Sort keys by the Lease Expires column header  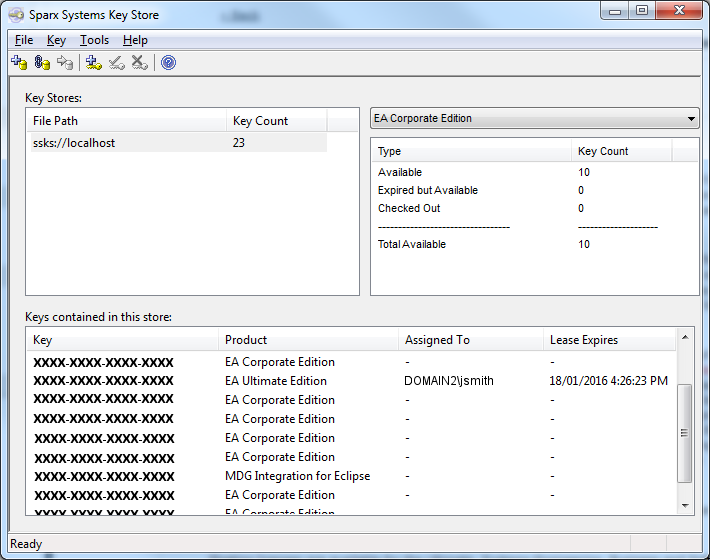point(609,340)
